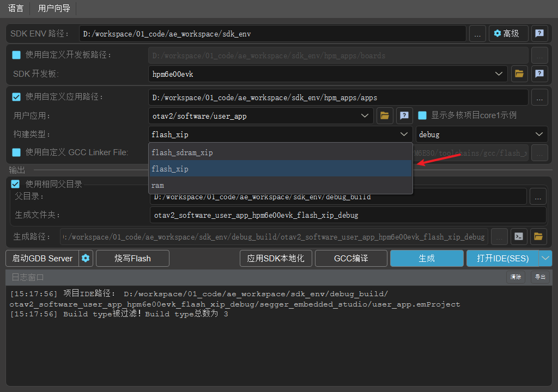Open generated path folder

(538, 236)
